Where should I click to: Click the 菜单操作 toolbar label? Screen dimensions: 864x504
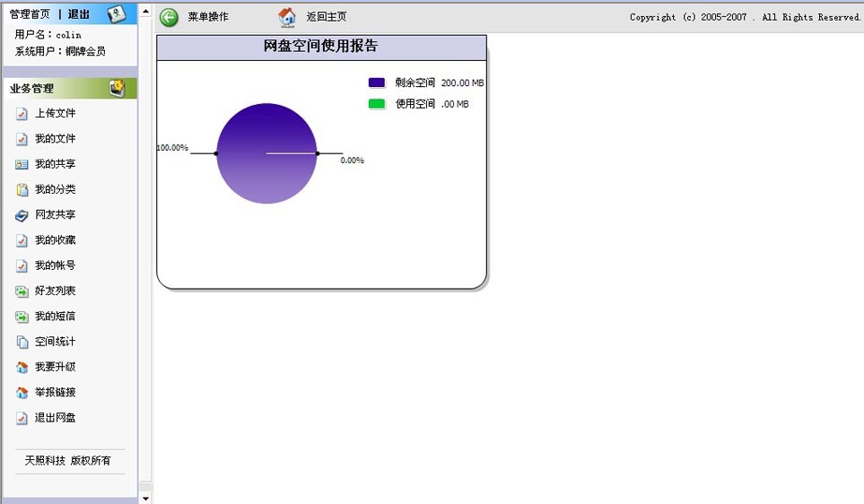[x=208, y=16]
